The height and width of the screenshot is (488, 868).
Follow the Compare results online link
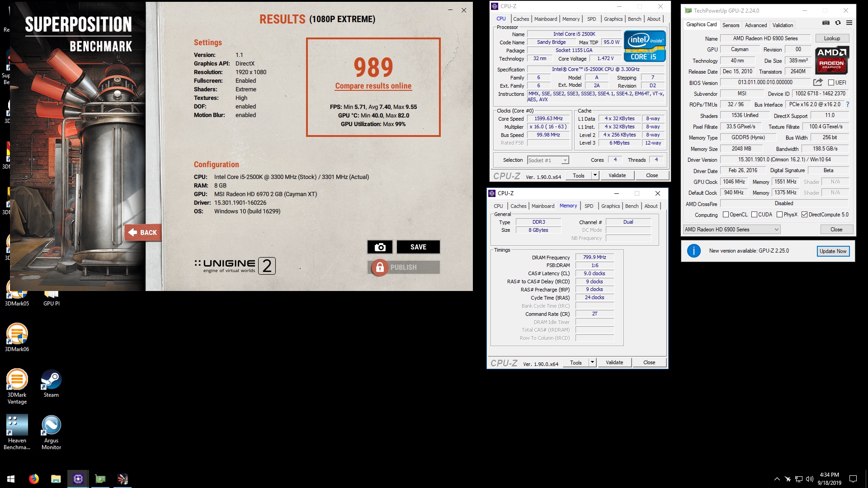coord(373,86)
